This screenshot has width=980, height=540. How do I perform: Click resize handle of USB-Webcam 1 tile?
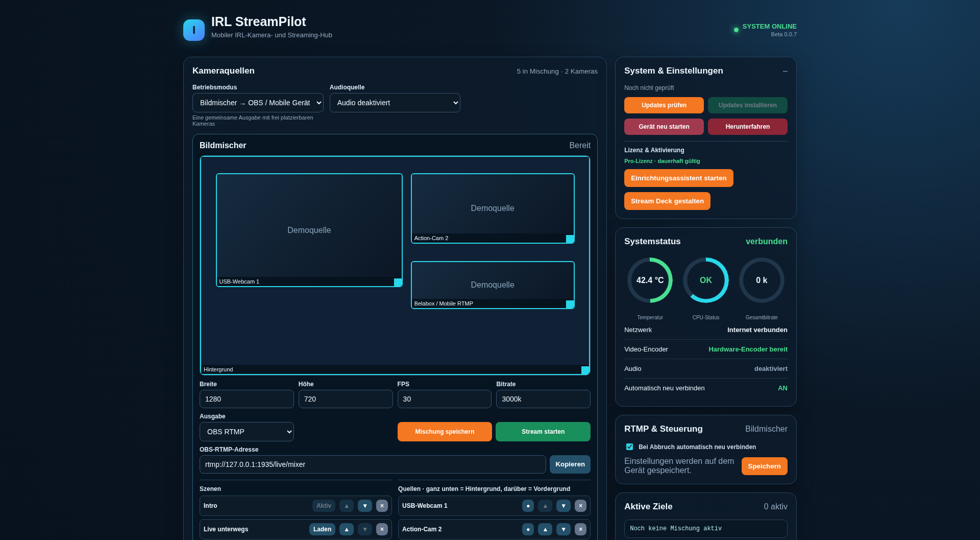[398, 283]
